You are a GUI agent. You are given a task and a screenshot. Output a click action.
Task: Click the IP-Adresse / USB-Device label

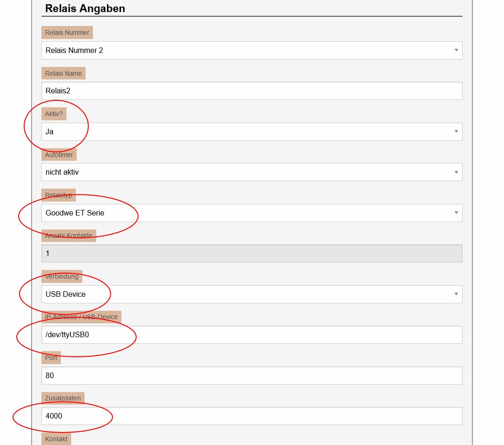(x=81, y=317)
